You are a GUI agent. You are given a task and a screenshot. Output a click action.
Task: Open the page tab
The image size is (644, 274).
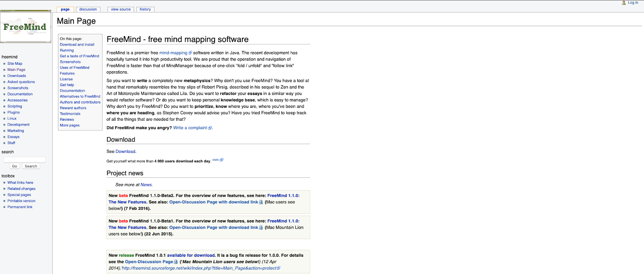coord(65,9)
